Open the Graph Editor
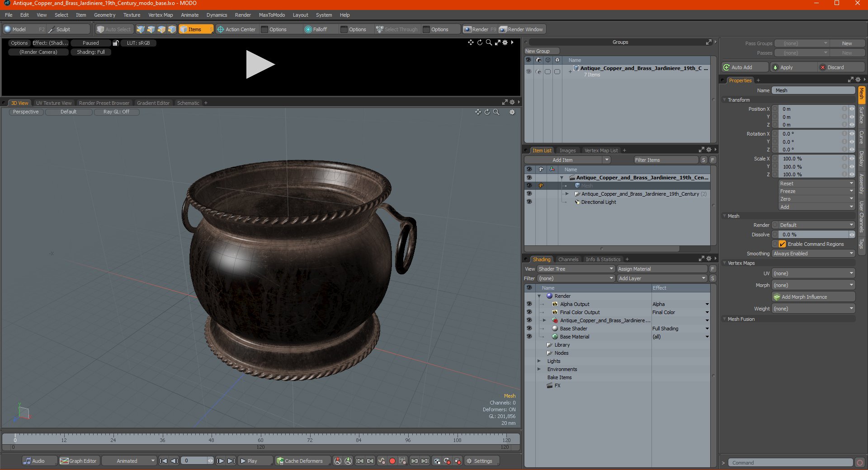Screen dimensions: 868x470 coord(79,461)
